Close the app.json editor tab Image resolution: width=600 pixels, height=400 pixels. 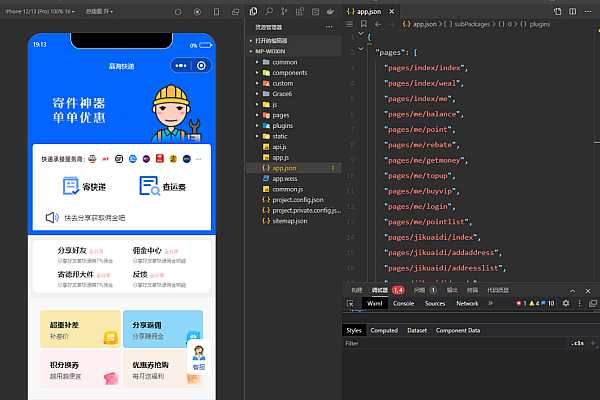point(391,11)
